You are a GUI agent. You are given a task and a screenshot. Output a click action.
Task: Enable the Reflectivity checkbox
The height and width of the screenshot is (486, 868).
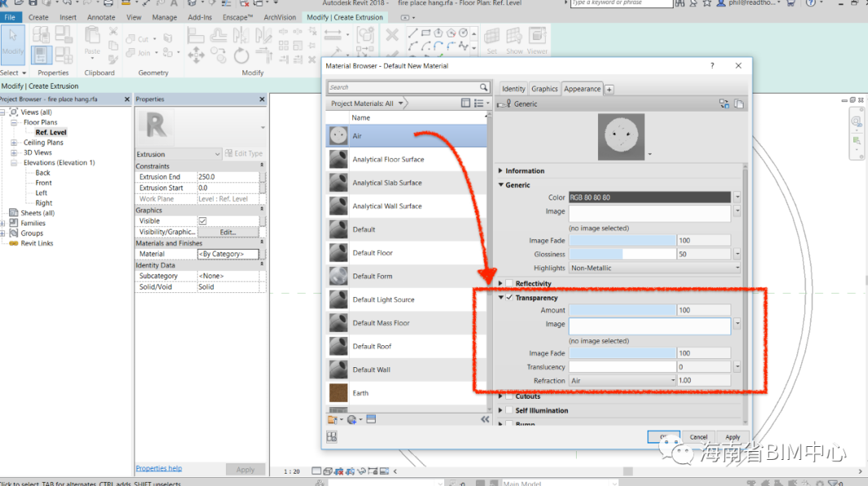click(509, 283)
